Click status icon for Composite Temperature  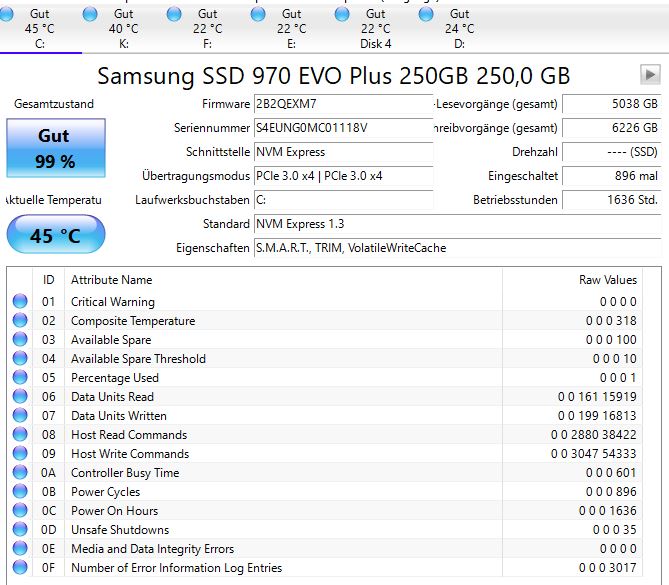20,320
